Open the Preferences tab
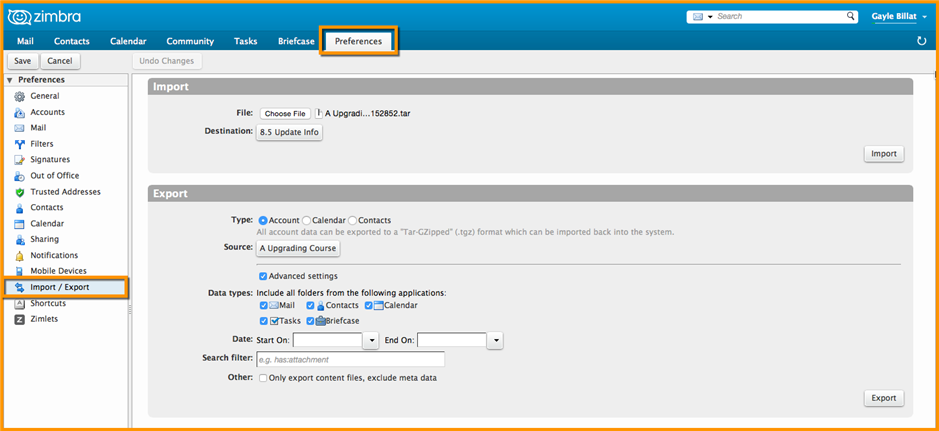939x431 pixels. point(358,41)
